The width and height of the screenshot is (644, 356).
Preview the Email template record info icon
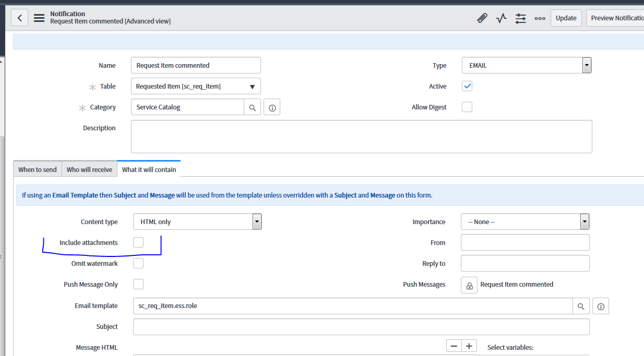coord(601,306)
